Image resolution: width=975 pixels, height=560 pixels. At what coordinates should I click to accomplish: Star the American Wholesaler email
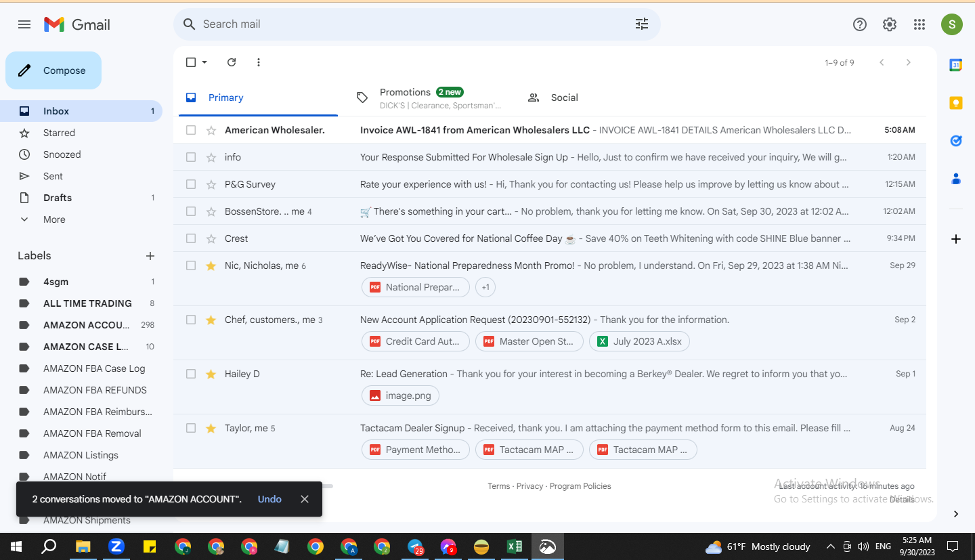(x=211, y=130)
